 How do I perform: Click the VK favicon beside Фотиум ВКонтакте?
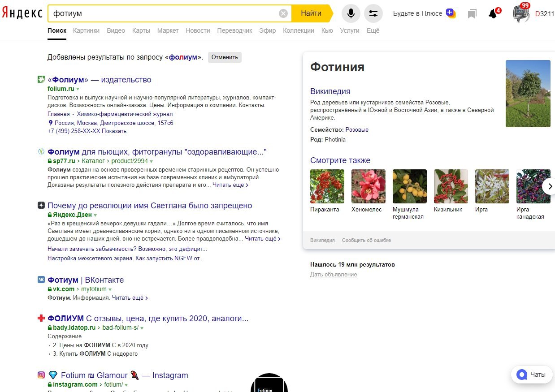point(41,280)
